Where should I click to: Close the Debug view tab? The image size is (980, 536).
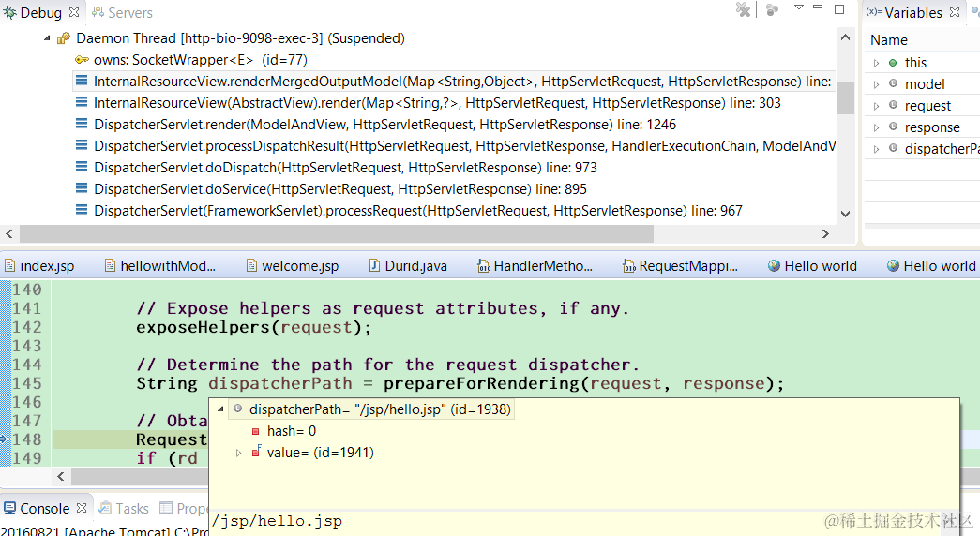click(74, 12)
